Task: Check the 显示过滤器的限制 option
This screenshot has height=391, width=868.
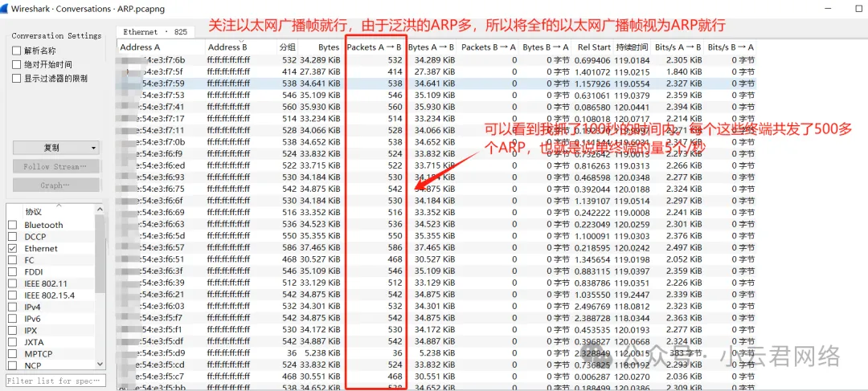Action: pos(17,78)
